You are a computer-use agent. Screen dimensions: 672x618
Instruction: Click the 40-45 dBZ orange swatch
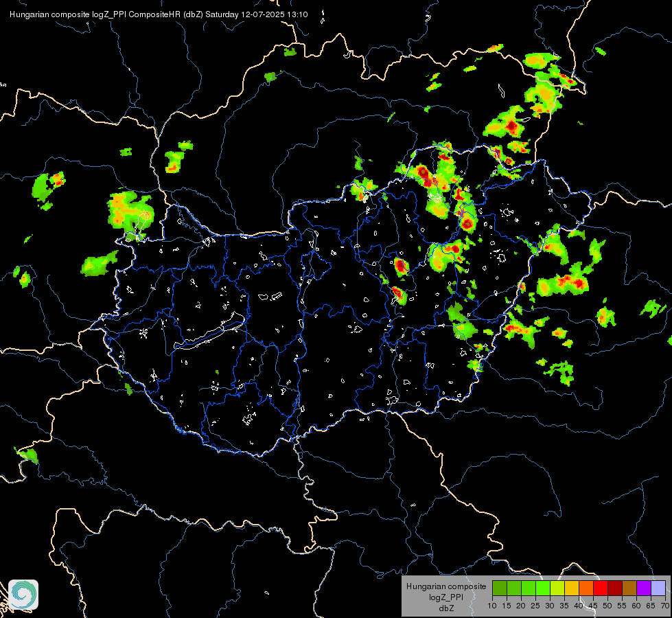click(586, 588)
